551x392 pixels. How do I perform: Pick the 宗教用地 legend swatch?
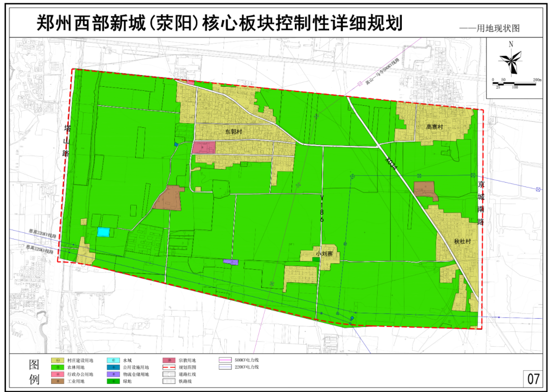[x=168, y=360]
